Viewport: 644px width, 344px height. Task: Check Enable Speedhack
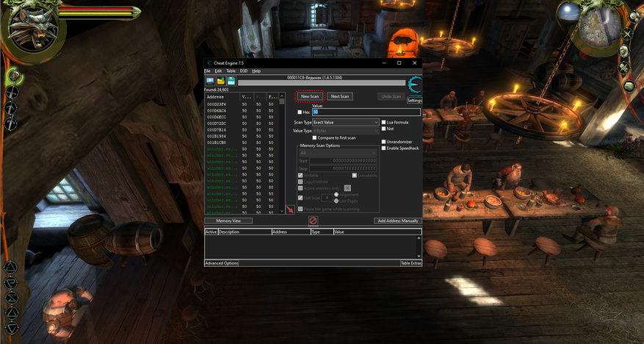(x=383, y=148)
